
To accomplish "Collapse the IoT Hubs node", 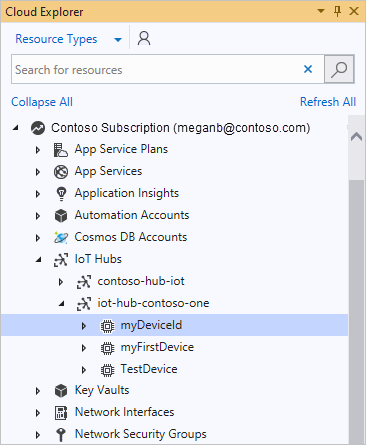I will tap(39, 259).
